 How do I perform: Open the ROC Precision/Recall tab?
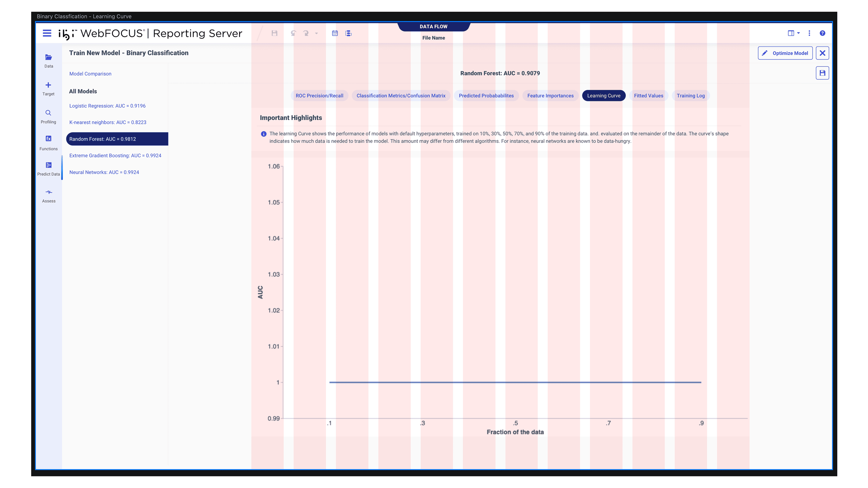click(319, 96)
